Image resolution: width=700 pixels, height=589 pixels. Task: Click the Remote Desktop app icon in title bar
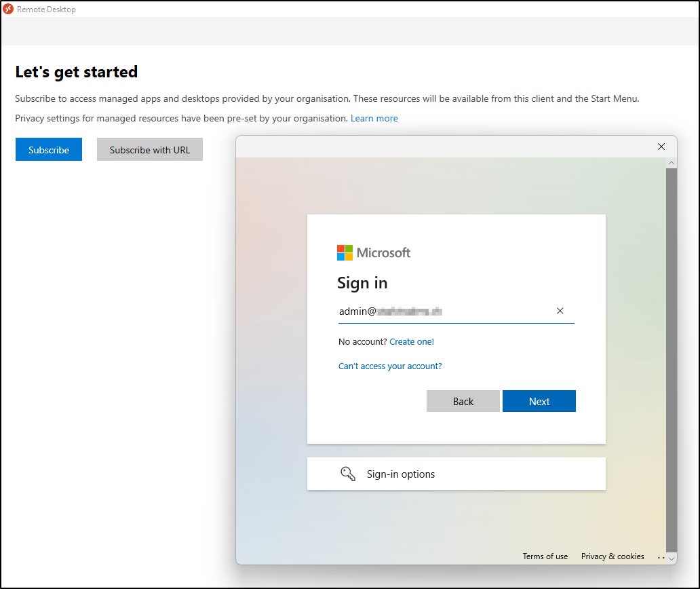[9, 9]
